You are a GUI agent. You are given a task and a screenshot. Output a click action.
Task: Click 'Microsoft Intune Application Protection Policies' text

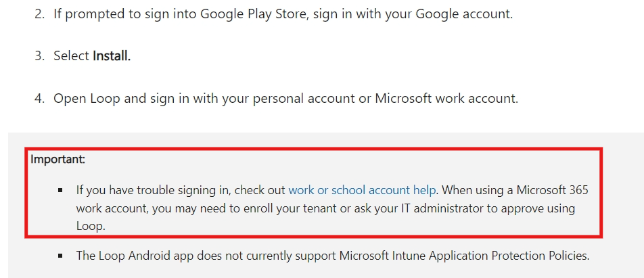click(464, 256)
